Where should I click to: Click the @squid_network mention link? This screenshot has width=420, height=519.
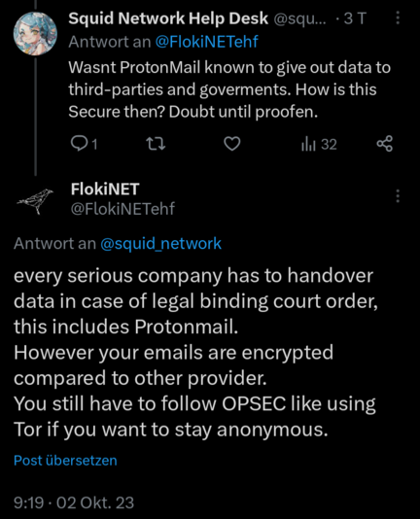tap(160, 244)
